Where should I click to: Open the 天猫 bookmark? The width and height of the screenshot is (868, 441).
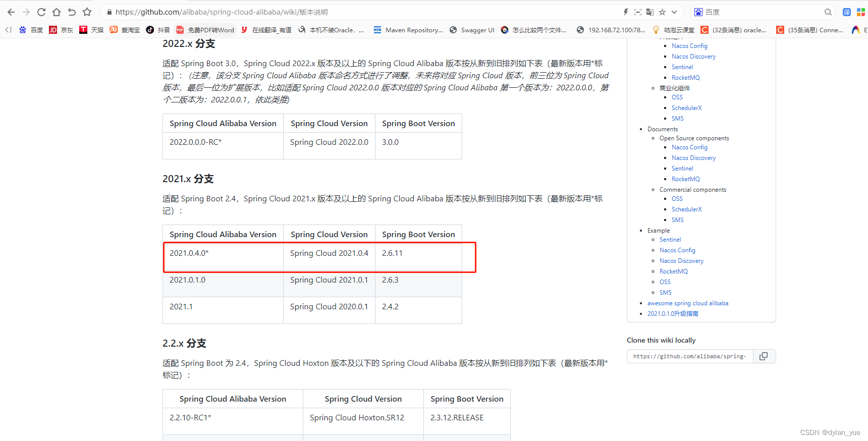(91, 30)
